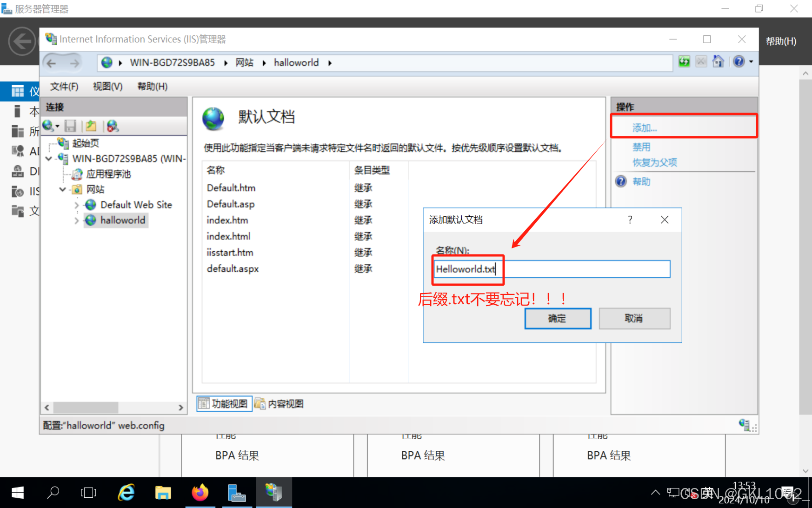Open the 帮助(H) menu in IIS Manager
The height and width of the screenshot is (508, 812).
pos(152,87)
